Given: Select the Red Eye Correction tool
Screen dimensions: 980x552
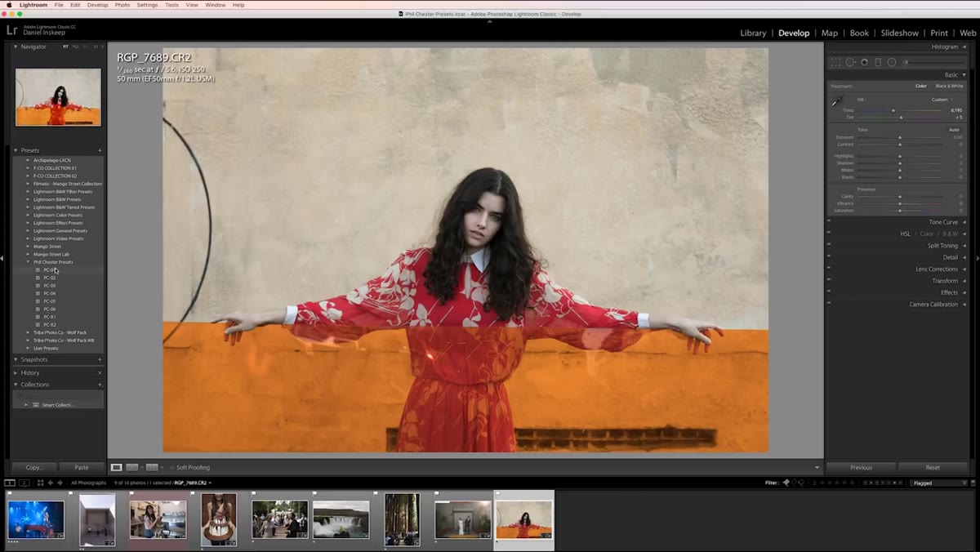Looking at the screenshot, I should [x=864, y=62].
